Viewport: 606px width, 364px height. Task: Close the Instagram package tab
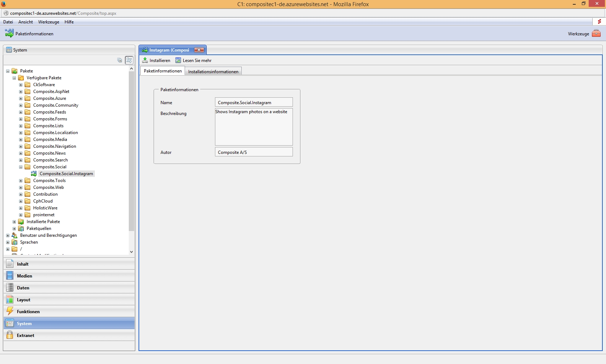199,50
